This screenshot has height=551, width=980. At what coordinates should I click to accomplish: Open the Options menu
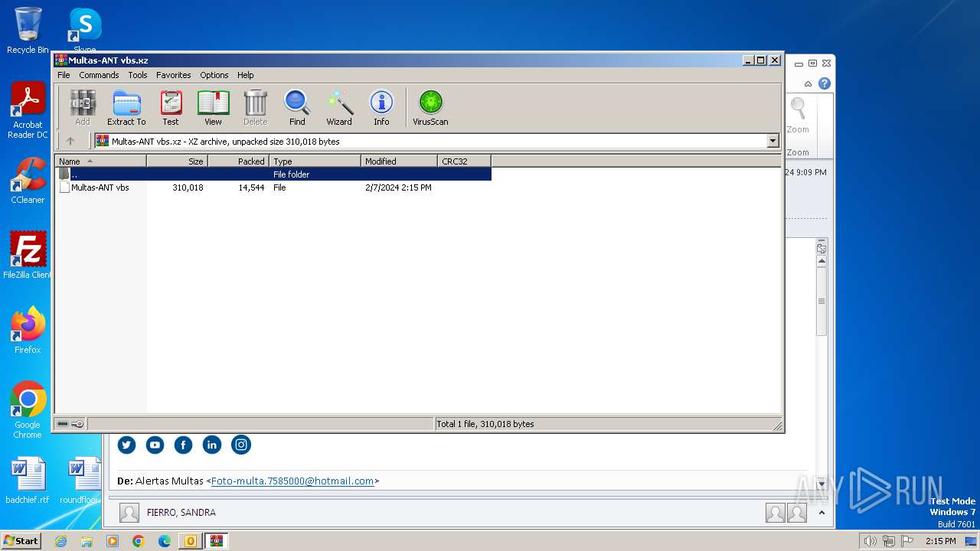point(214,75)
